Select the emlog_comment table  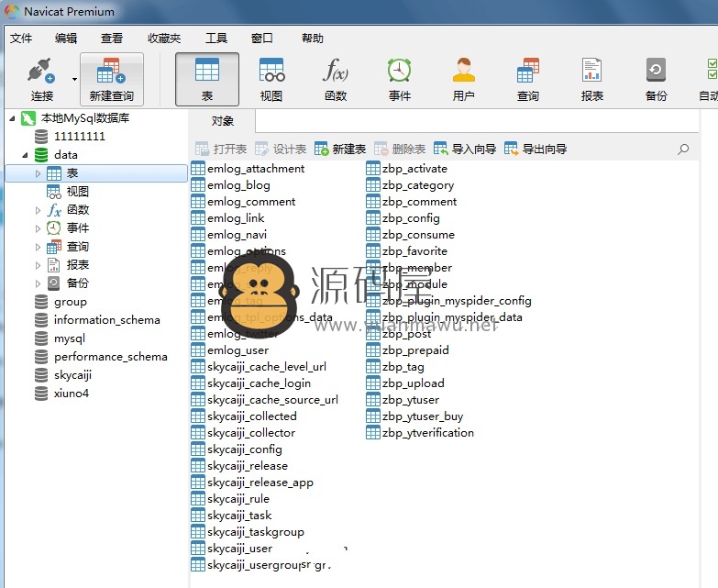click(x=243, y=202)
